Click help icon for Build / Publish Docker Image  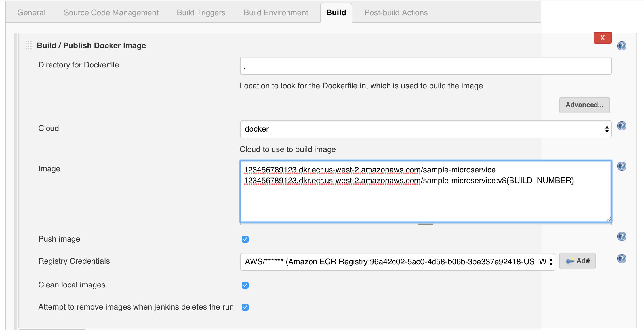[622, 46]
